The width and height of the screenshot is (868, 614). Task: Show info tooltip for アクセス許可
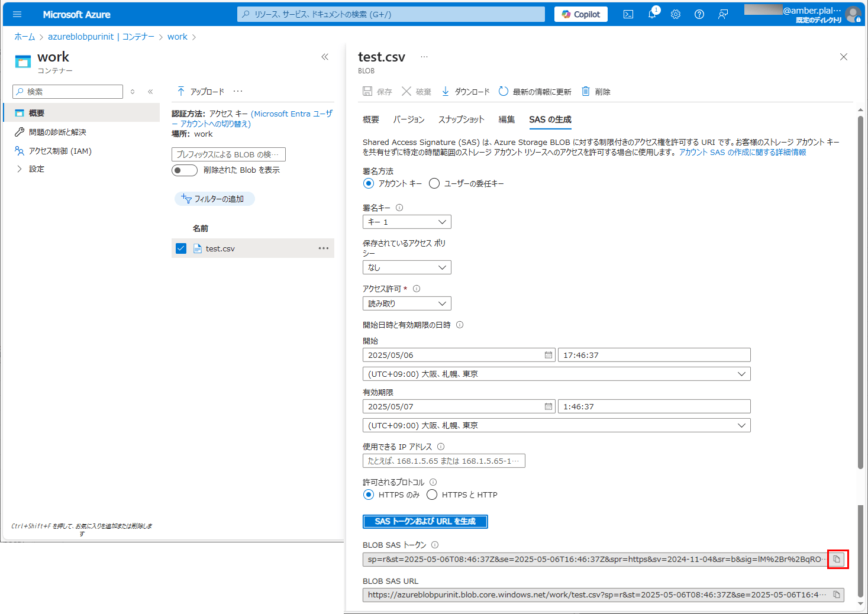point(417,289)
